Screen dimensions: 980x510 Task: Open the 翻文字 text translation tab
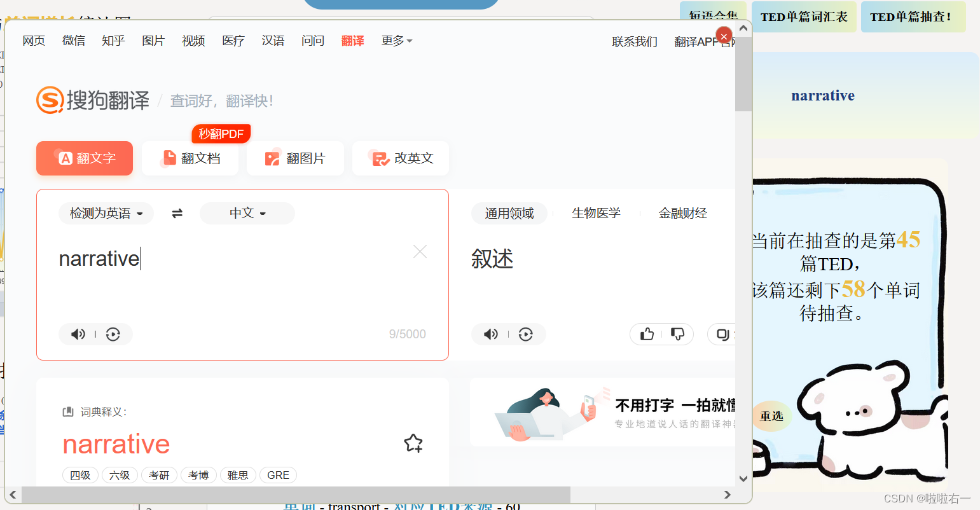(85, 158)
